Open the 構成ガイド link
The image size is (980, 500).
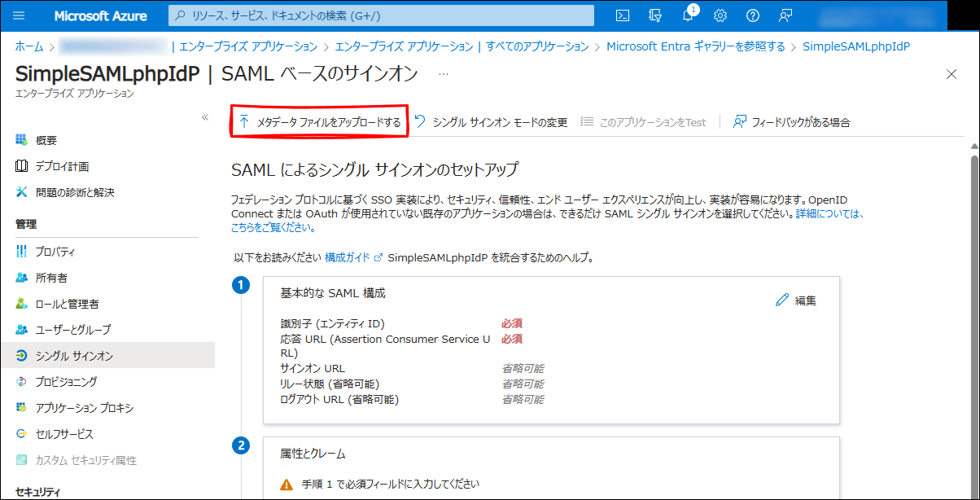(x=347, y=257)
